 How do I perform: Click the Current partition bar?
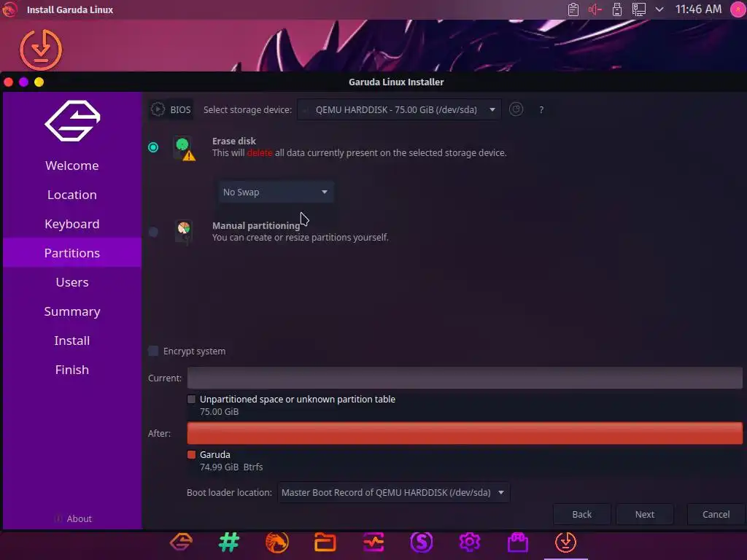pyautogui.click(x=465, y=378)
